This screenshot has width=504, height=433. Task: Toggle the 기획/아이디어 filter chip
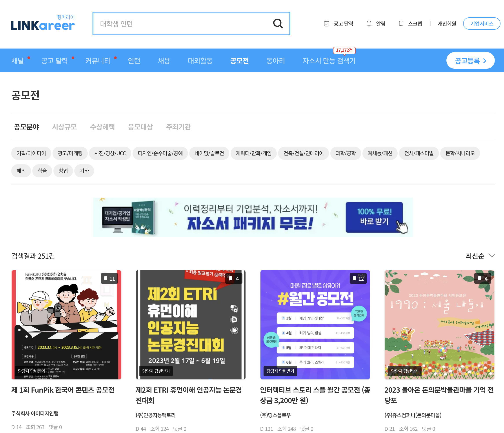click(x=31, y=153)
